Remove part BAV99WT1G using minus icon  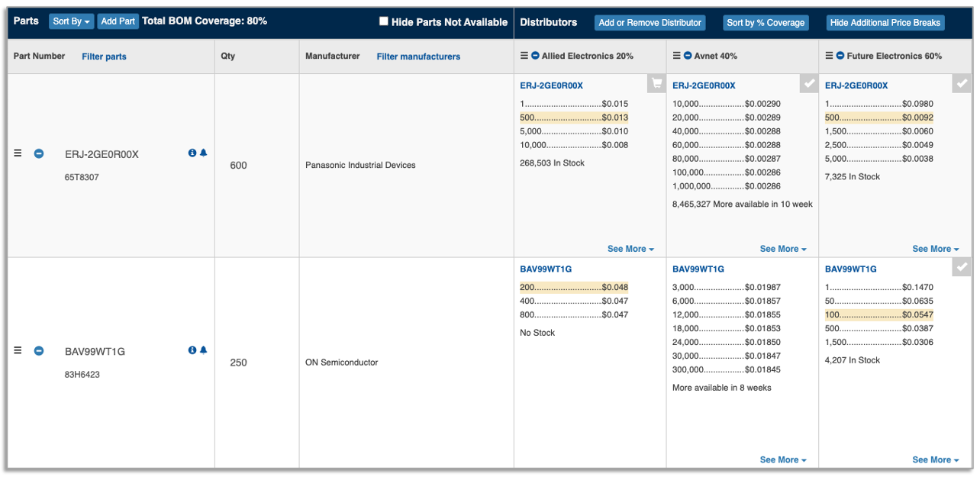[39, 351]
